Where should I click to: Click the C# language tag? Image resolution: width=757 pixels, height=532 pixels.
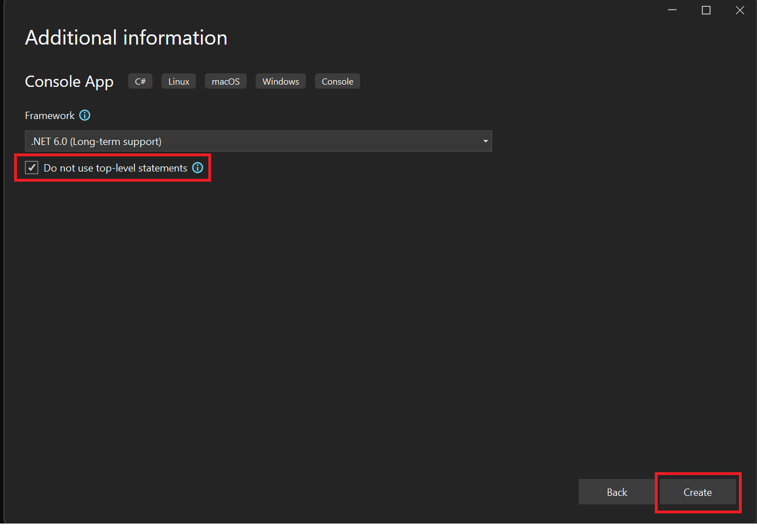(x=139, y=81)
